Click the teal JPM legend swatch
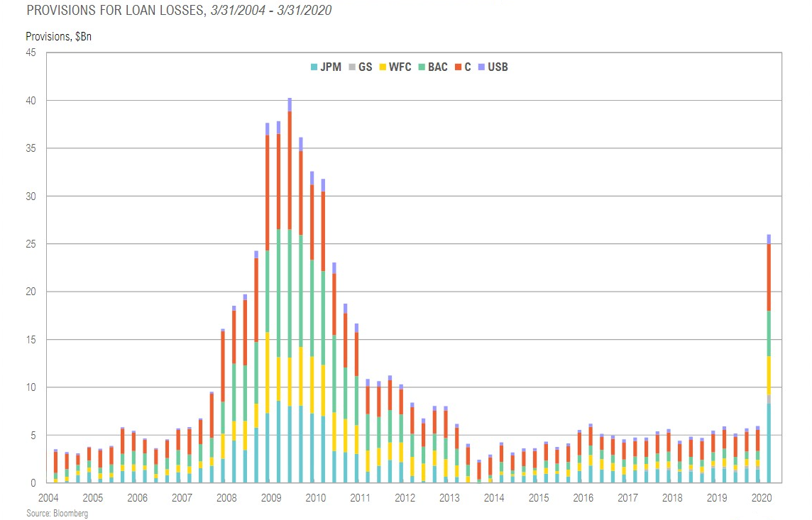The width and height of the screenshot is (812, 520). [314, 68]
